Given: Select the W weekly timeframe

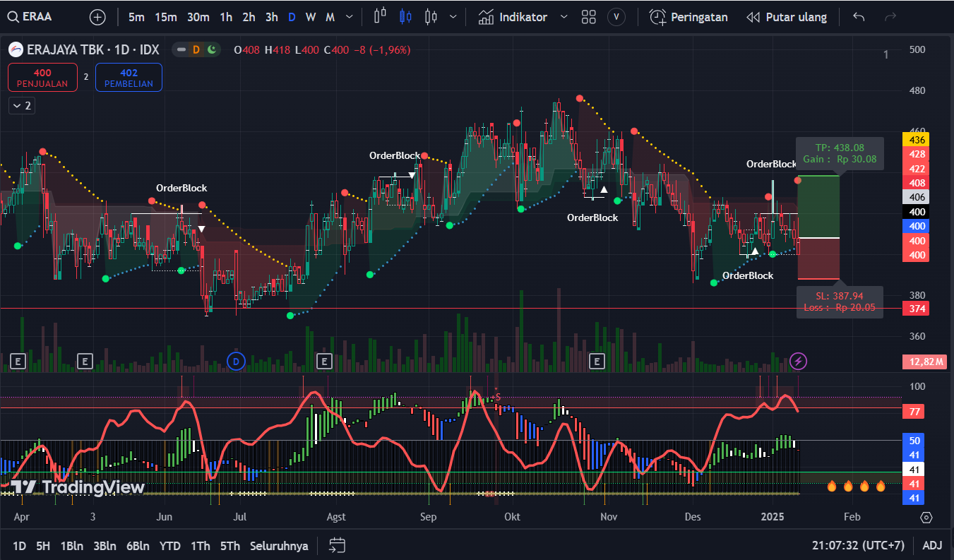Looking at the screenshot, I should [311, 17].
